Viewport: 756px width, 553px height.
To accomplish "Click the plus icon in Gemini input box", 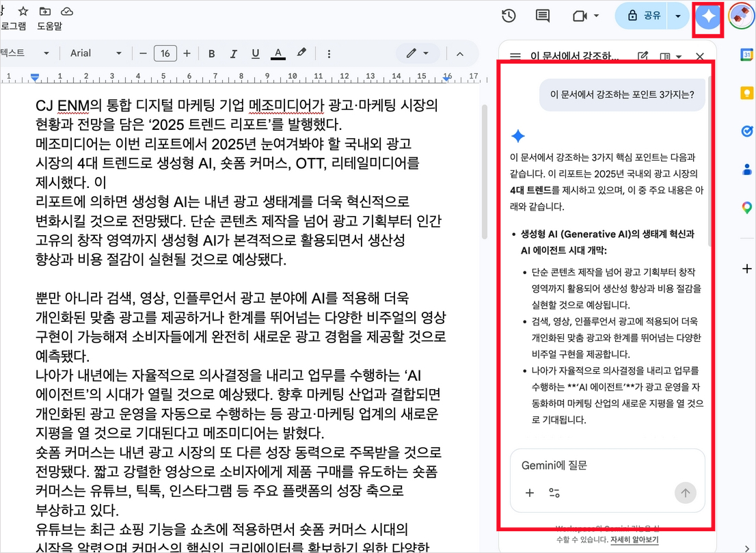I will coord(530,492).
